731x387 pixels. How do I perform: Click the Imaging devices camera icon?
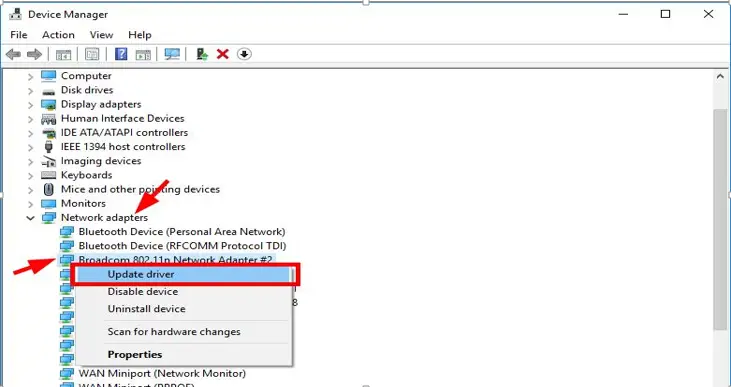48,161
